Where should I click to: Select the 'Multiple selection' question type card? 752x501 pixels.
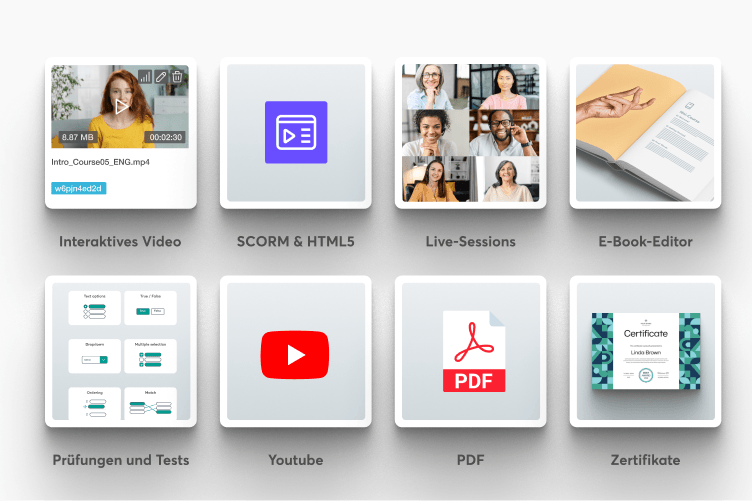coord(151,356)
